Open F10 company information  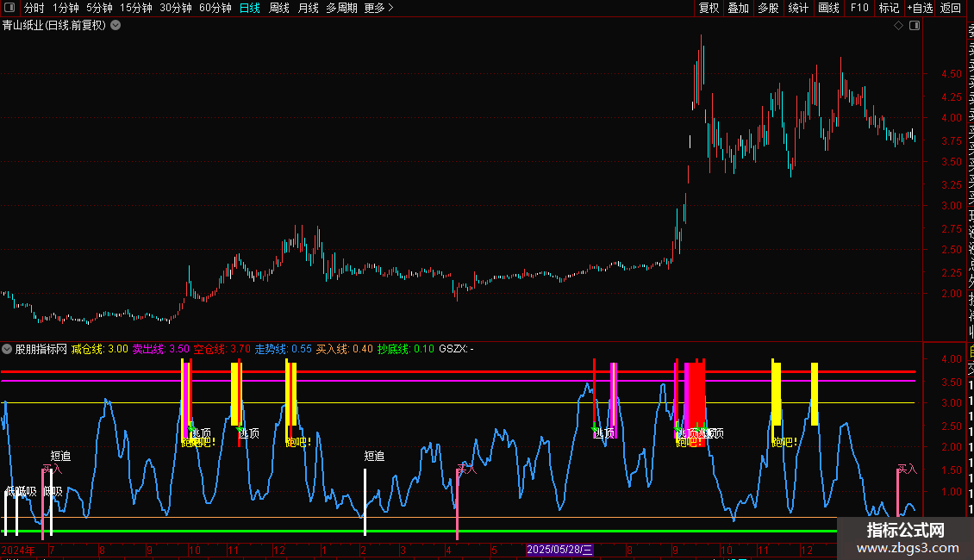pyautogui.click(x=859, y=8)
